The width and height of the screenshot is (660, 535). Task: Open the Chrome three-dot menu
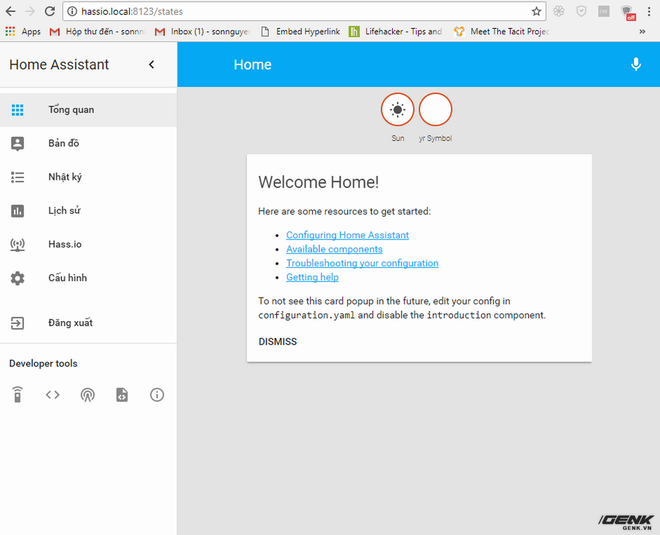pos(649,11)
